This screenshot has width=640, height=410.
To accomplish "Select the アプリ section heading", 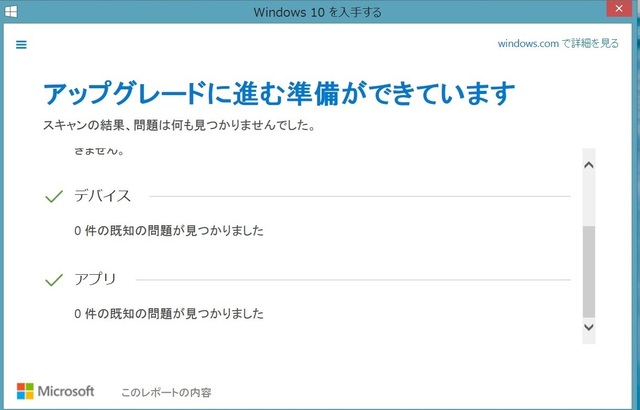I will (96, 279).
